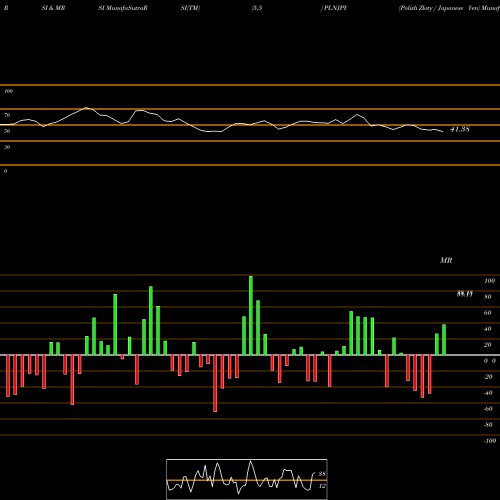
Task: Click the 30 level label on RSI axis
Action: pyautogui.click(x=7, y=147)
